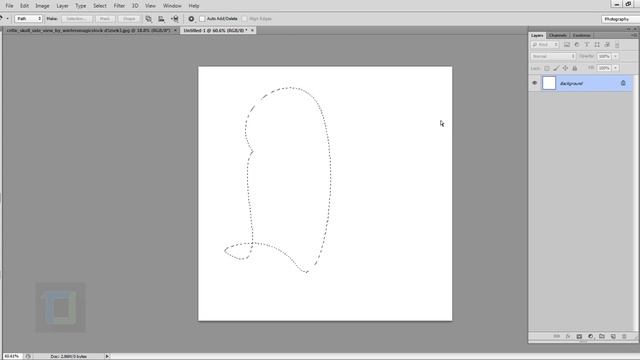Open the View menu
Screen dimensions: 640x360
pos(150,6)
